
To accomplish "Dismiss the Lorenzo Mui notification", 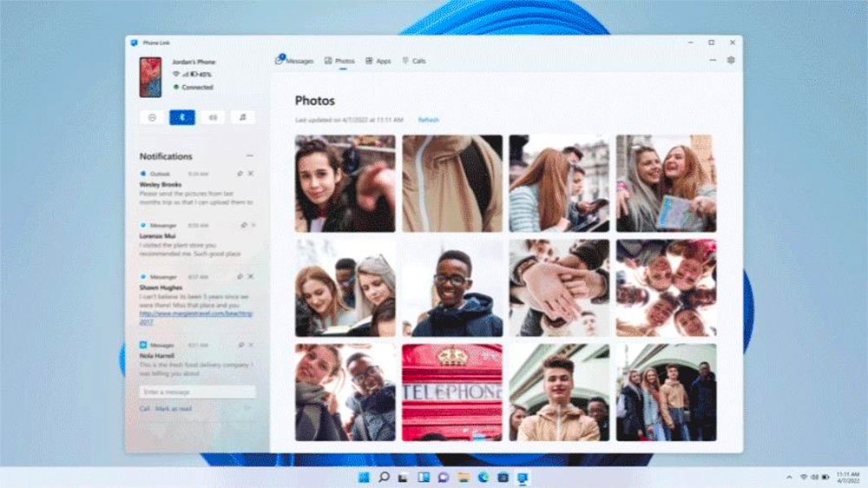I will click(253, 226).
